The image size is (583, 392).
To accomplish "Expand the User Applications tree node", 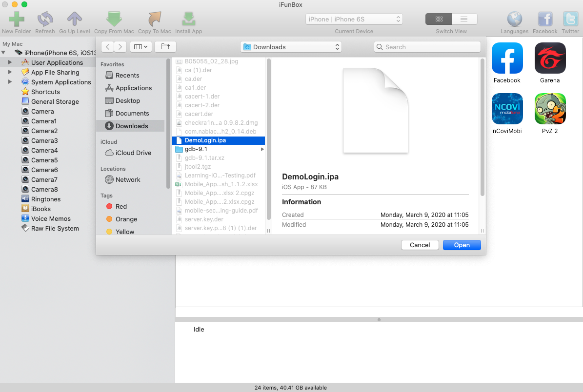I will (x=10, y=62).
